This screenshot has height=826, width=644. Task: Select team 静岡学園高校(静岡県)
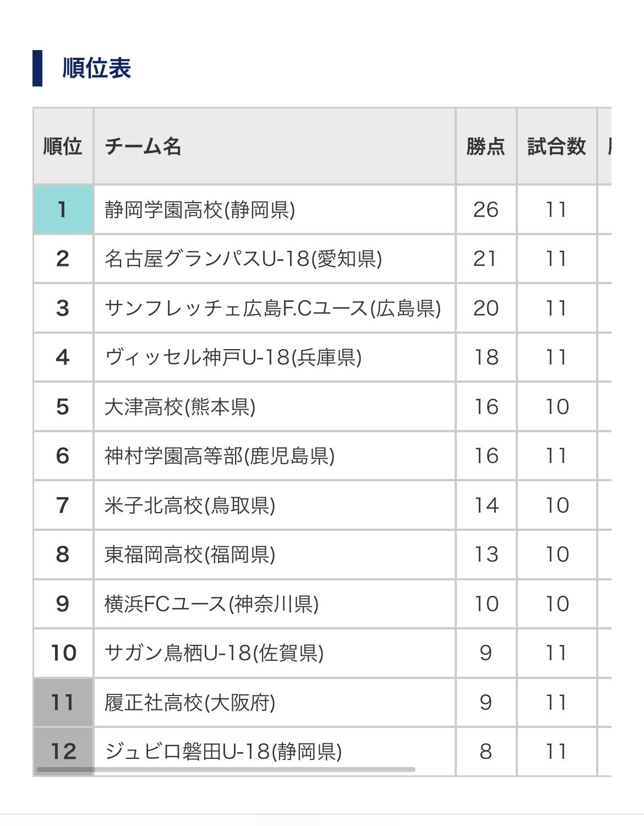pos(200,210)
